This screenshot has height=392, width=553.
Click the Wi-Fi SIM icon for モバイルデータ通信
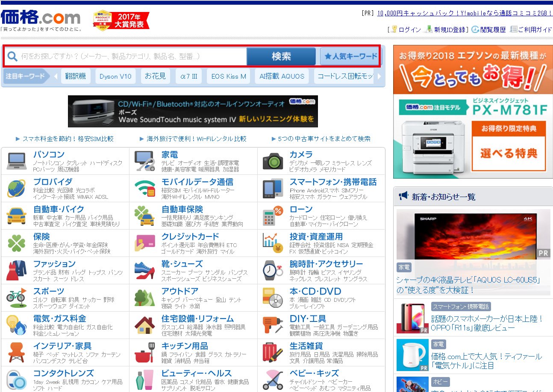click(x=145, y=189)
